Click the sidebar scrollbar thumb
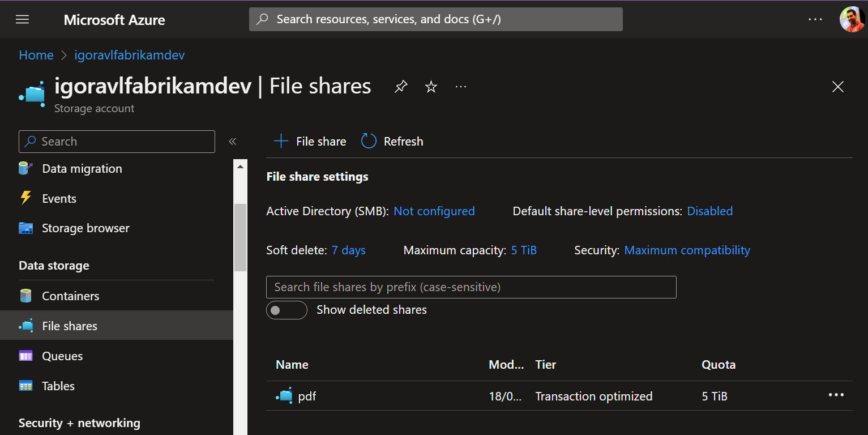The height and width of the screenshot is (435, 868). click(x=240, y=238)
